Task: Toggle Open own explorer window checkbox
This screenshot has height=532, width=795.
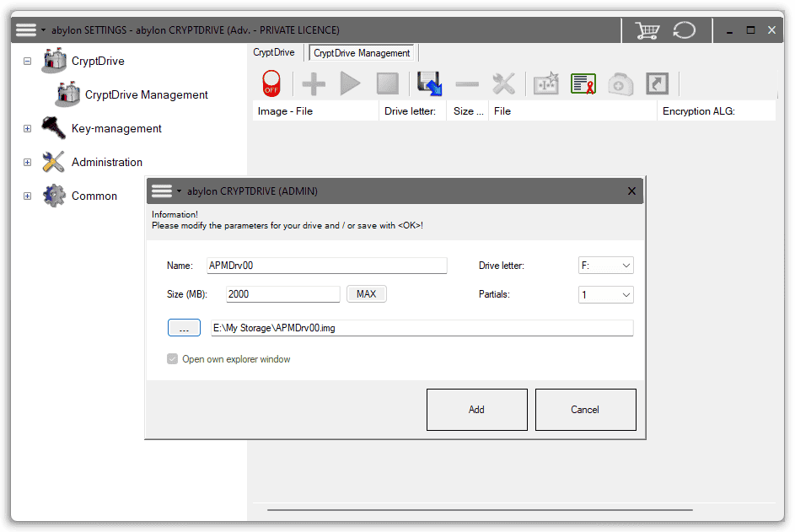Action: click(x=172, y=359)
